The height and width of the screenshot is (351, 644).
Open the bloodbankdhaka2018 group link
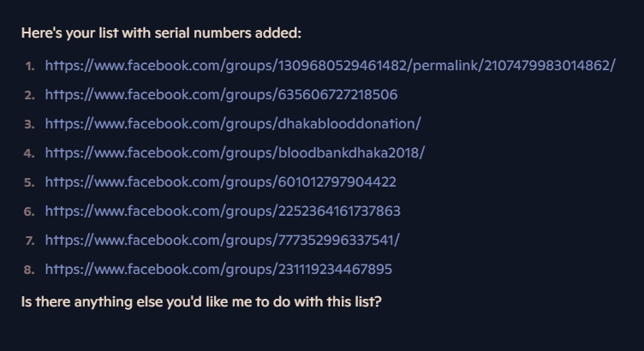(x=235, y=153)
